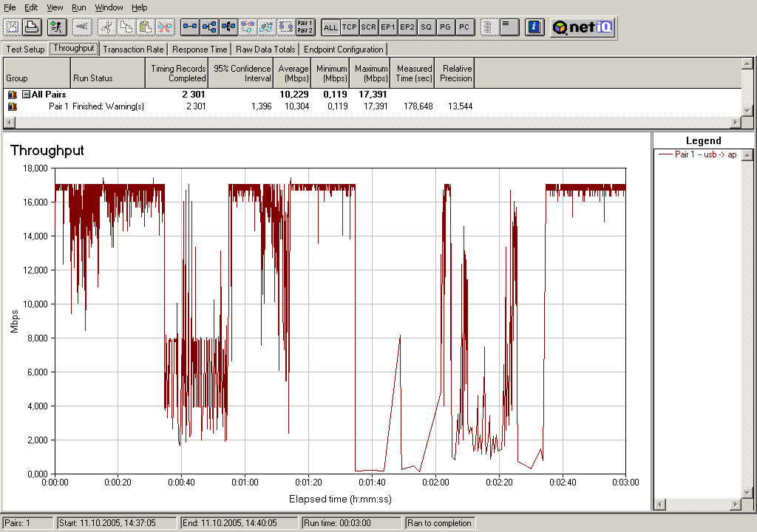Open the blue info help icon
This screenshot has height=532, width=757.
[x=534, y=27]
